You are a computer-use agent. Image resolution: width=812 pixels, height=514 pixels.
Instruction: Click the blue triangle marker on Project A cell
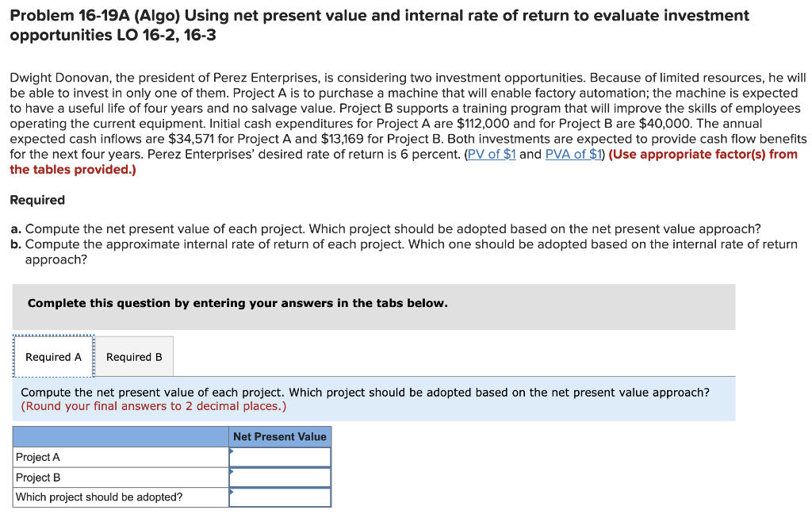coord(232,451)
